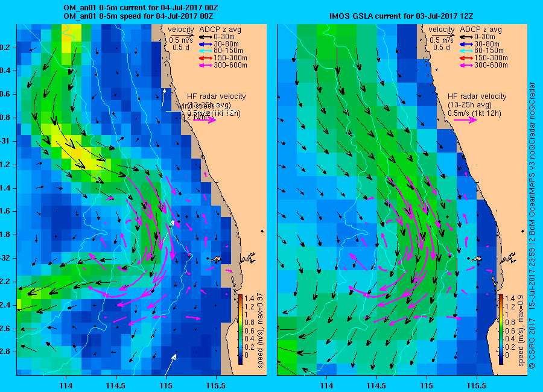Image resolution: width=543 pixels, height=392 pixels.
Task: Click the title 'IMOS GSLA current for 03-Jul-2017 12Z'
Action: coord(401,16)
